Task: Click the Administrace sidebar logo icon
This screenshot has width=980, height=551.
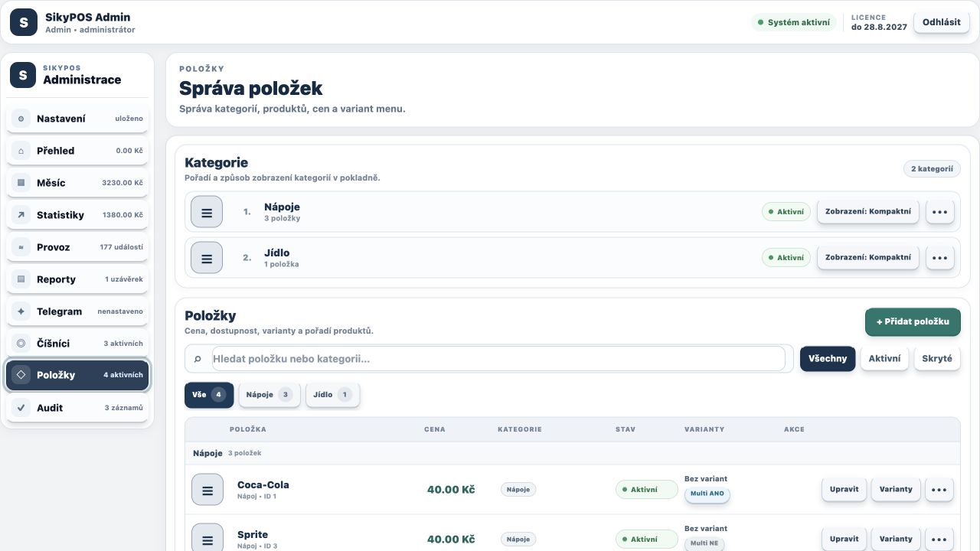Action: click(23, 75)
